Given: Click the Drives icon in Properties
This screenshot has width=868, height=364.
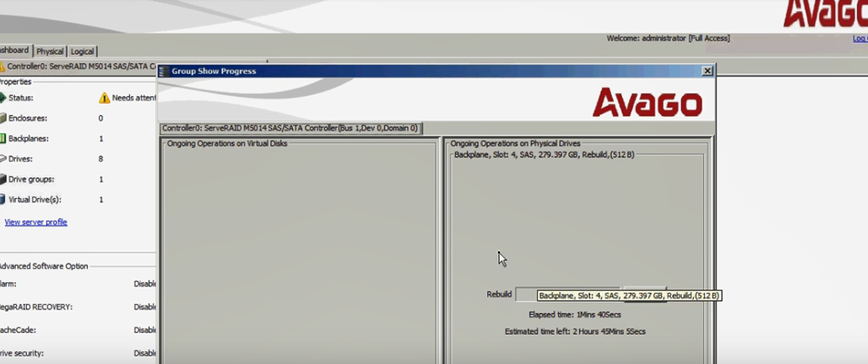Looking at the screenshot, I should coord(3,159).
